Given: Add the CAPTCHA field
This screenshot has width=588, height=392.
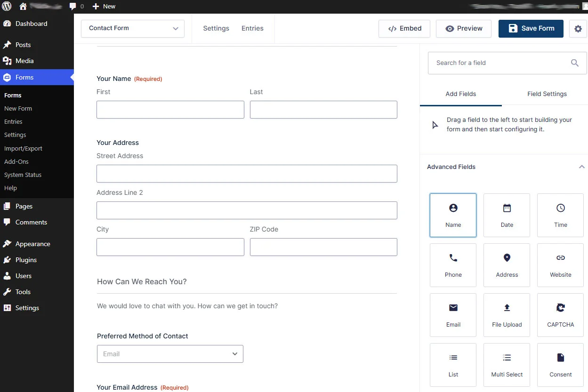Looking at the screenshot, I should (560, 315).
